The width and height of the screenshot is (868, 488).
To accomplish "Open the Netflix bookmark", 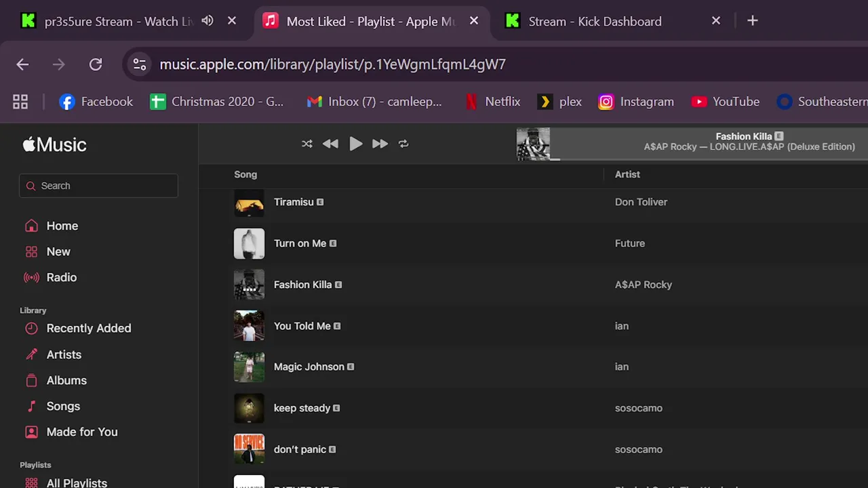I will coord(492,102).
